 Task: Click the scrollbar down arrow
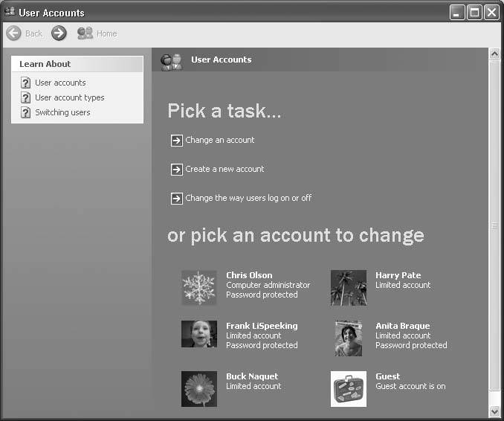point(494,411)
